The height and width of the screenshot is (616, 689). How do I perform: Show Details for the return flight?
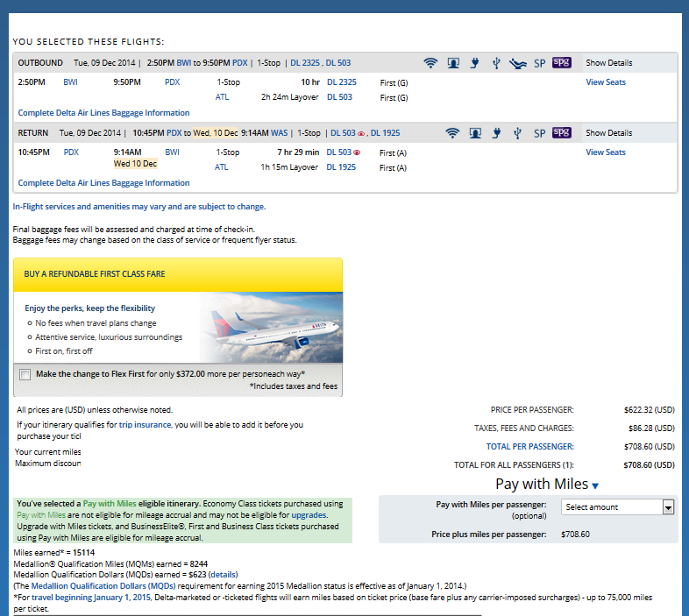point(608,133)
